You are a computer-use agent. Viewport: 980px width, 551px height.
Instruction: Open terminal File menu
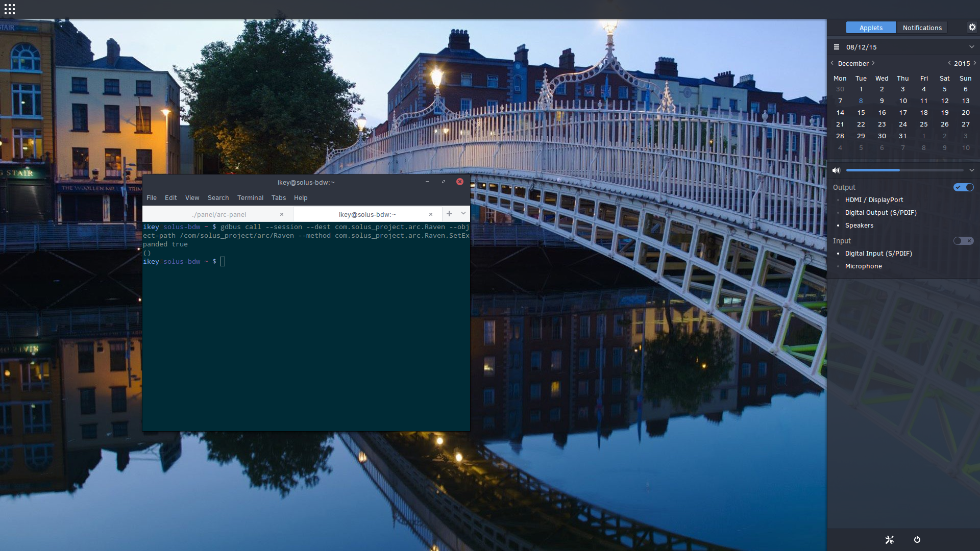(152, 198)
